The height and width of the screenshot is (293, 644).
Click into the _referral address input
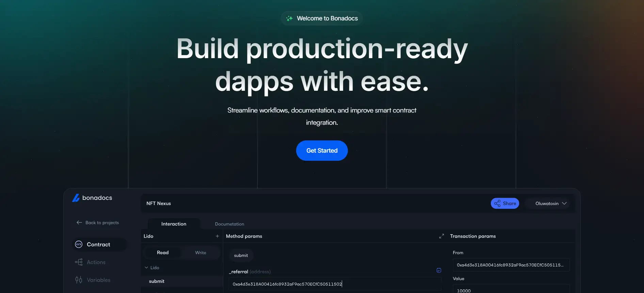tap(335, 284)
